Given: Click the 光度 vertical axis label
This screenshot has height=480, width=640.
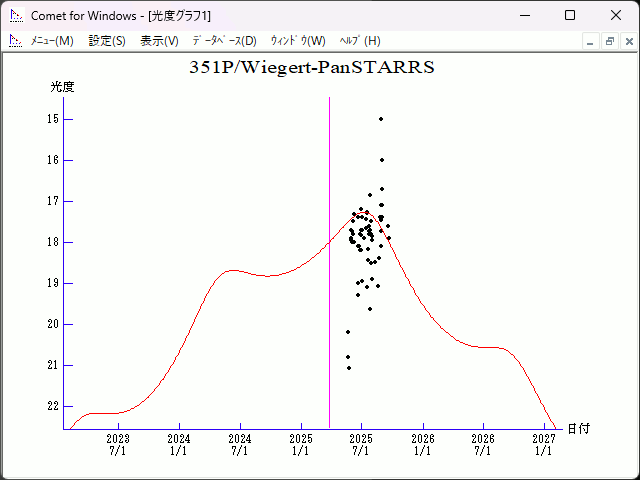Looking at the screenshot, I should click(62, 87).
